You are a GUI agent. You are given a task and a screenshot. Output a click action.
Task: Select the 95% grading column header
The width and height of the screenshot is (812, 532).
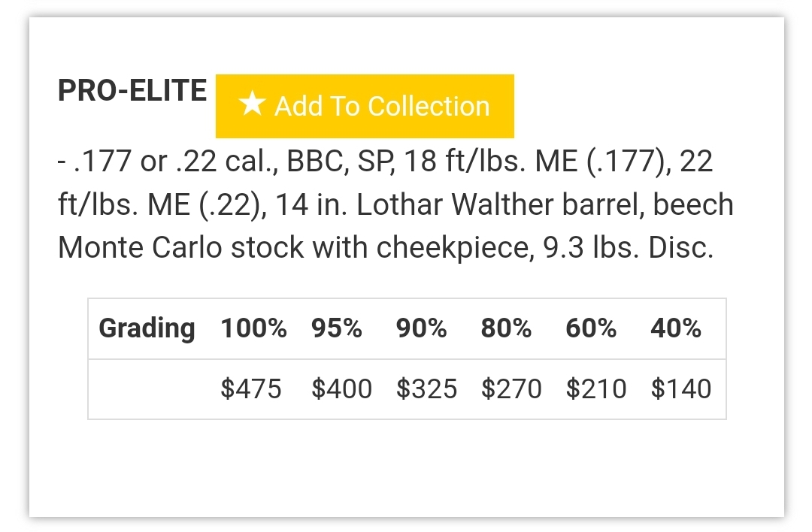(x=337, y=328)
